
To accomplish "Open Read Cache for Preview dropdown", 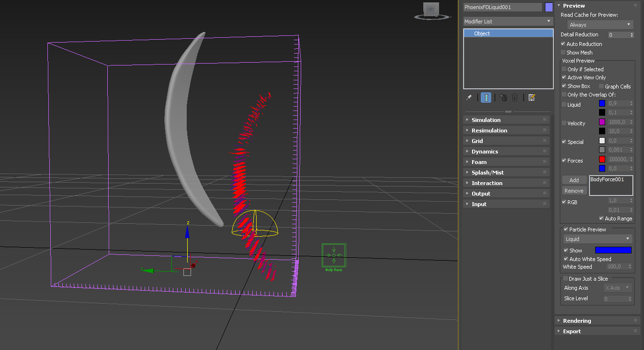I will pyautogui.click(x=600, y=25).
